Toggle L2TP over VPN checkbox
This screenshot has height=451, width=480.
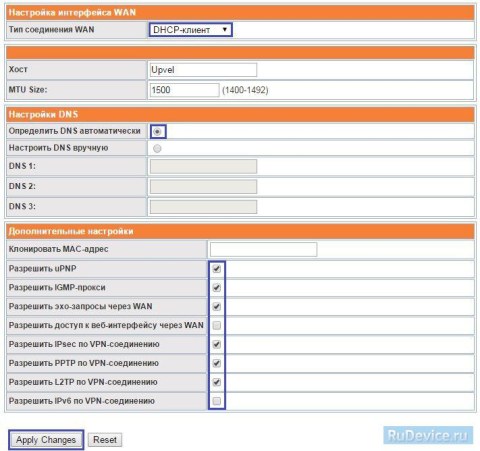tap(217, 382)
